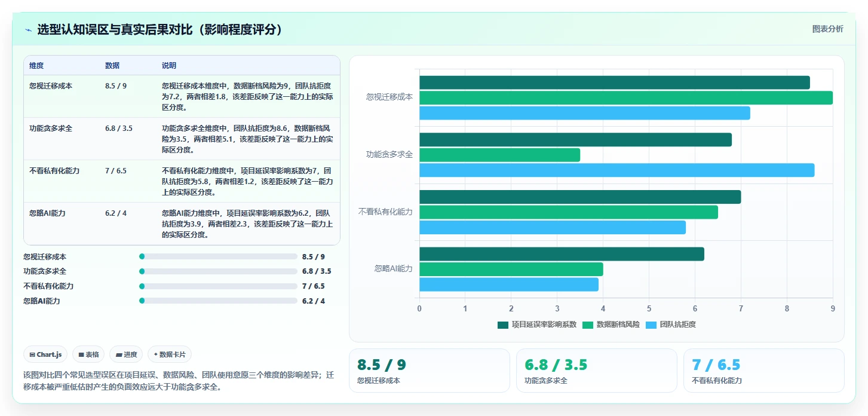This screenshot has height=416, width=868.
Task: Open the 6.8 / 3.5 功能贪多求全 data card
Action: [x=596, y=371]
